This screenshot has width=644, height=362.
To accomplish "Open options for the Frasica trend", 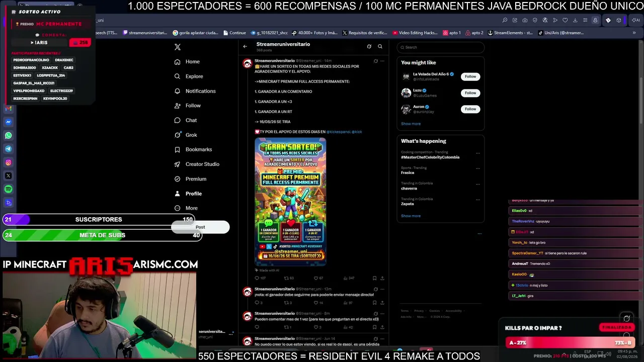I will [478, 169].
